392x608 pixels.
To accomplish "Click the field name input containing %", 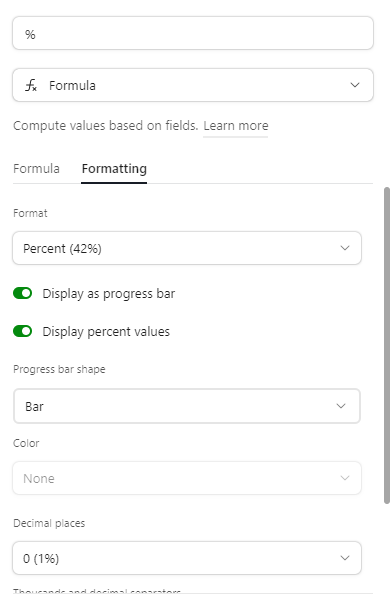I will coord(193,33).
